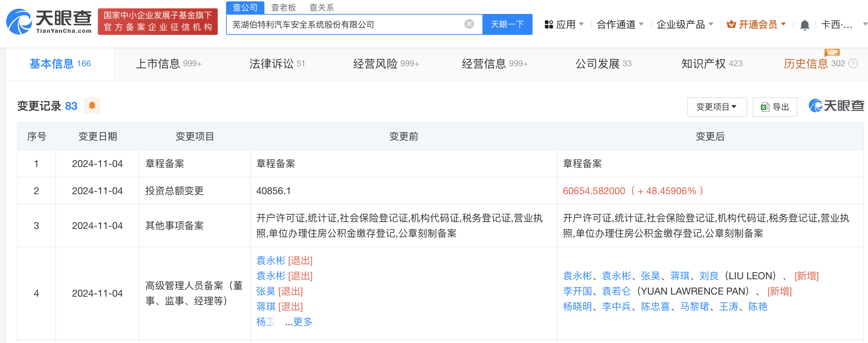The image size is (868, 343).
Task: Open 陈忠喜 link in 变更后 column
Action: [x=656, y=307]
